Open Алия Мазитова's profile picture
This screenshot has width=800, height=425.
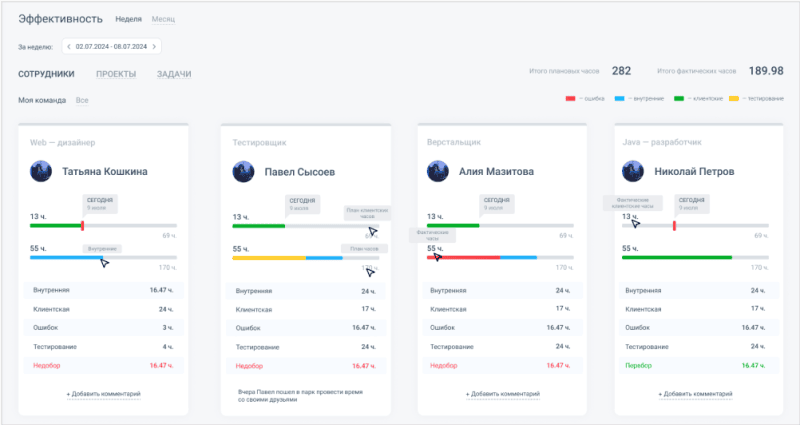[x=438, y=171]
